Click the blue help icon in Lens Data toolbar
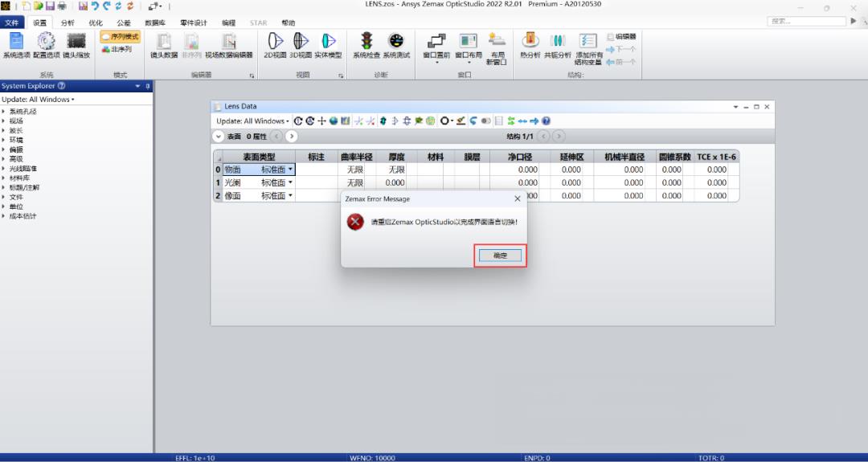This screenshot has width=868, height=462. [x=546, y=121]
